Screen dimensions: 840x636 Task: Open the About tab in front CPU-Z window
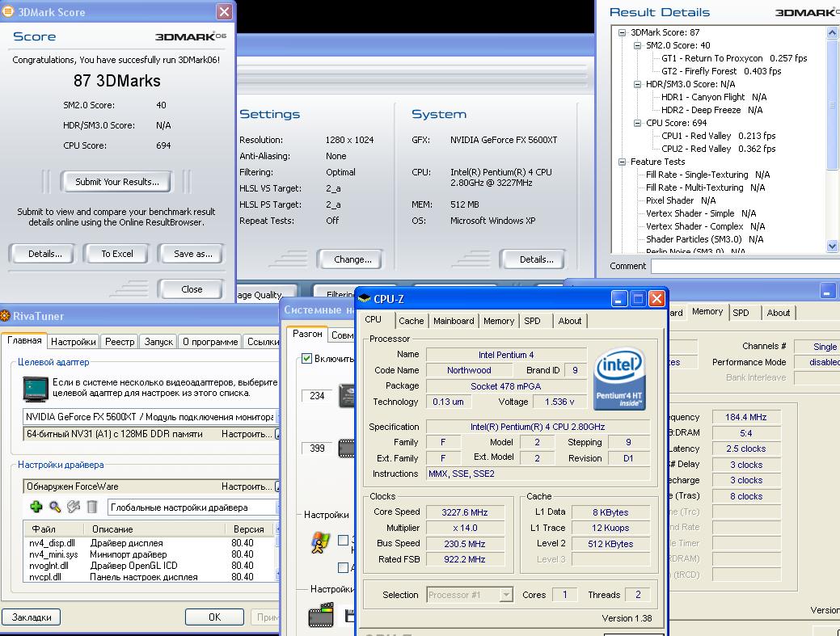pos(569,321)
